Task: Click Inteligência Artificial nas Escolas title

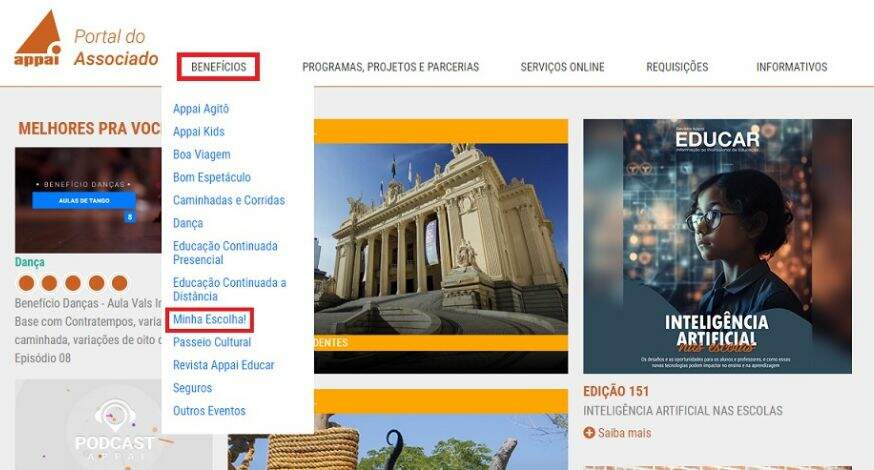Action: click(683, 411)
